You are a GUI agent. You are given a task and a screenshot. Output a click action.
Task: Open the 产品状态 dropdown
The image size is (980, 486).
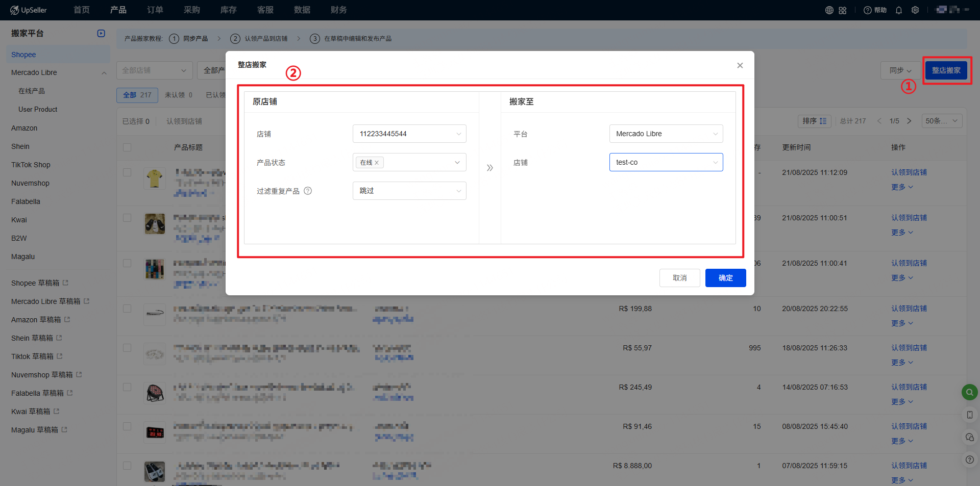(409, 162)
